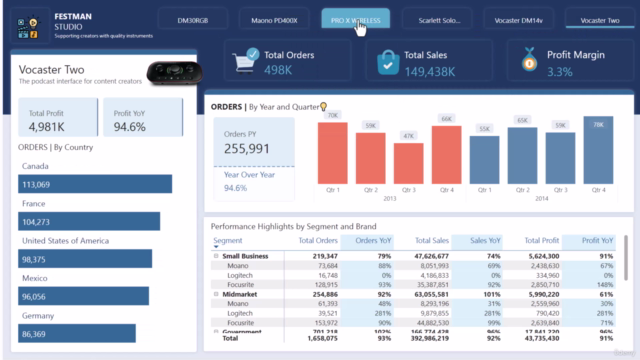Click the Profit Margin medal icon
The width and height of the screenshot is (640, 360).
pos(529,60)
